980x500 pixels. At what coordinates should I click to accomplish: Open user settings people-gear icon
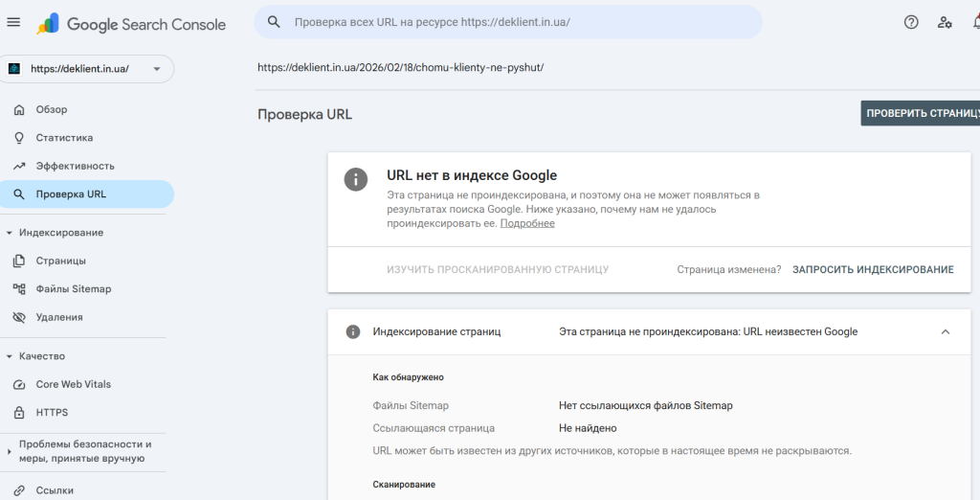tap(945, 23)
